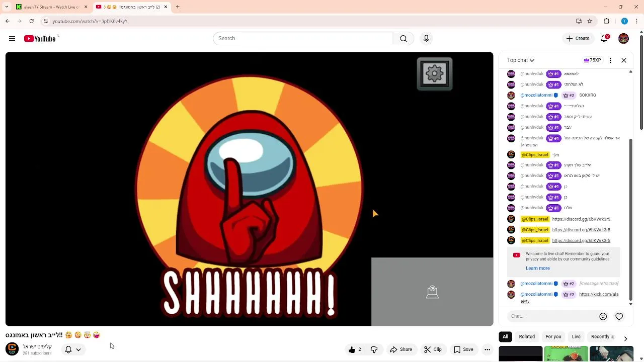Create a Clip of the stream
644x362 pixels.
(433, 349)
